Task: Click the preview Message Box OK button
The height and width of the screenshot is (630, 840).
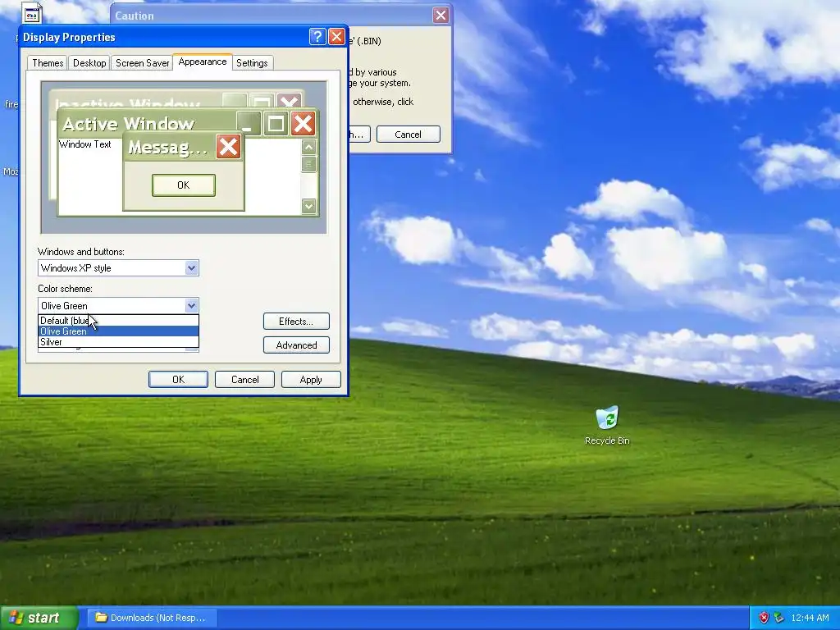Action: pyautogui.click(x=183, y=185)
